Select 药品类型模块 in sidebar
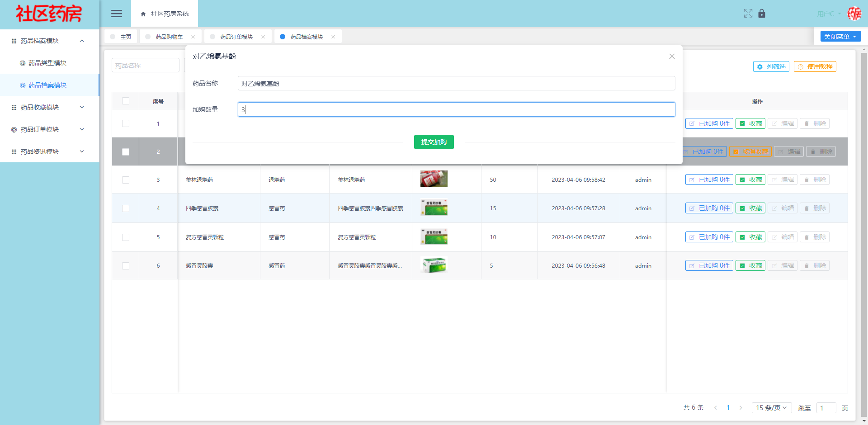 pyautogui.click(x=49, y=63)
